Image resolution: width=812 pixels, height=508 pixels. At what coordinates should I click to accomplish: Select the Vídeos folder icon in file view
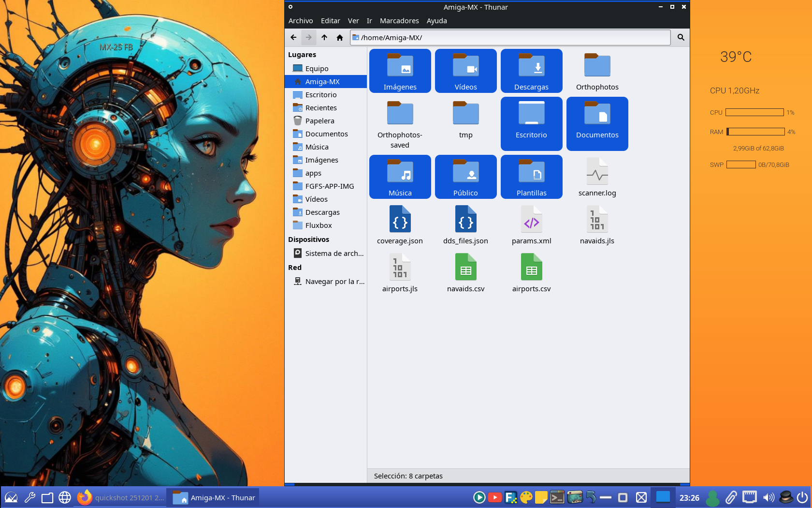coord(466,66)
